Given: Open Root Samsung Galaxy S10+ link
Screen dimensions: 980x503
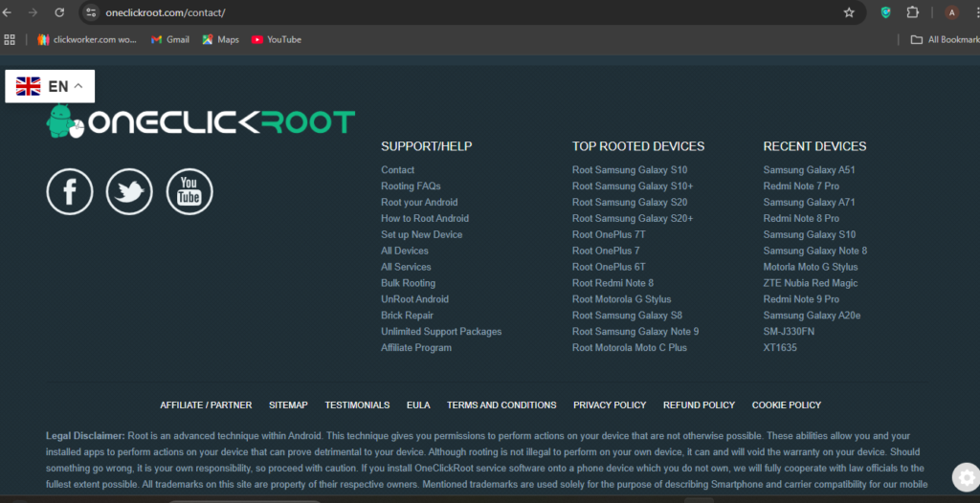Looking at the screenshot, I should tap(633, 186).
